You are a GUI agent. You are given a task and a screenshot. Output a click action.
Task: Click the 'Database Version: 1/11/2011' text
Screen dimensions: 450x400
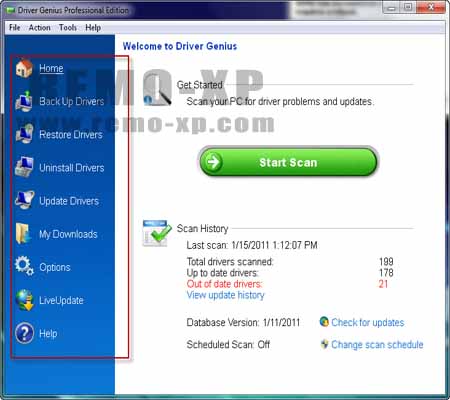point(243,322)
